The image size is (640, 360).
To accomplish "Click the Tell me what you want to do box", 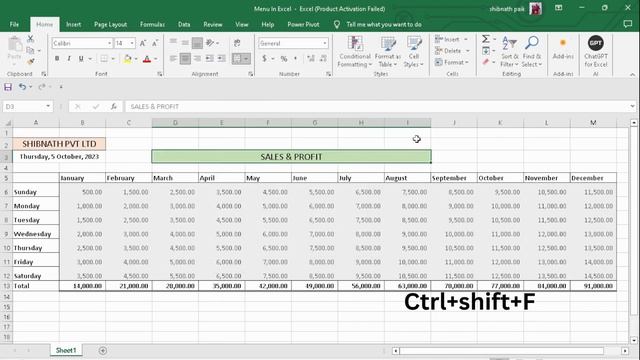I will (x=384, y=24).
